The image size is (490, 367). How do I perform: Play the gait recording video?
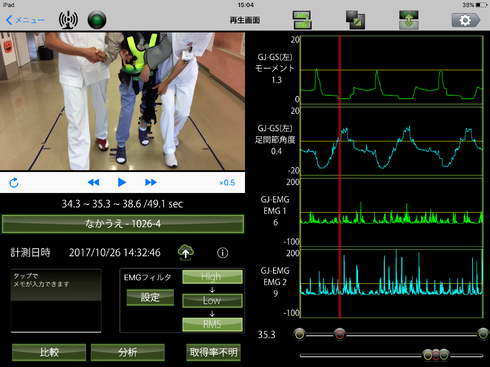[122, 182]
